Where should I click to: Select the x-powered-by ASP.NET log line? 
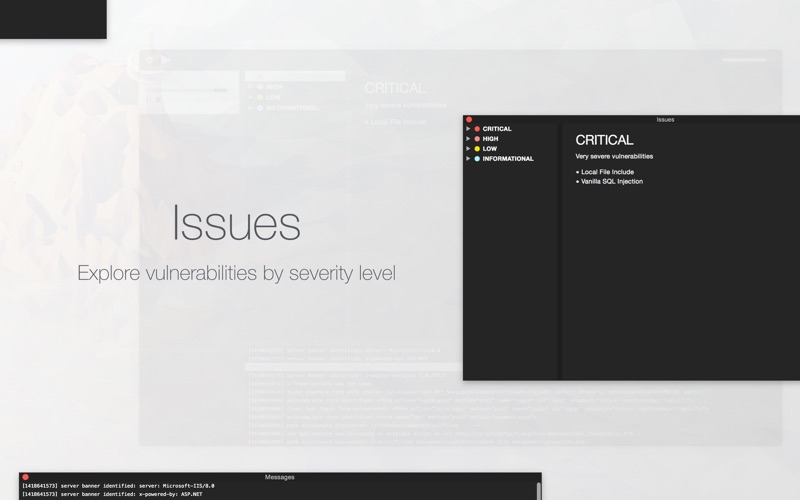tap(112, 494)
